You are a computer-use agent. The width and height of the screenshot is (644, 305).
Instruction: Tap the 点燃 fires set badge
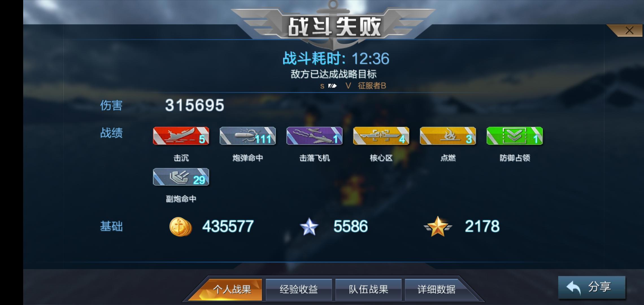(448, 136)
